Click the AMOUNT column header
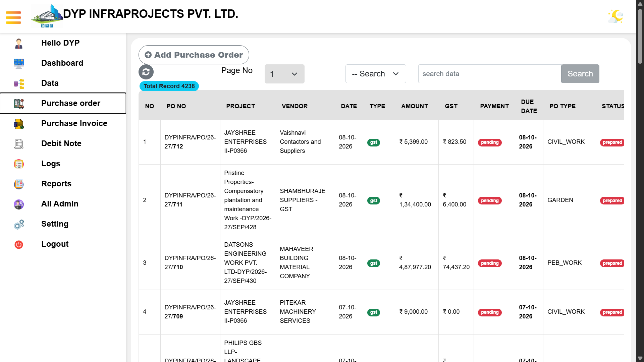This screenshot has width=644, height=362. tap(415, 106)
